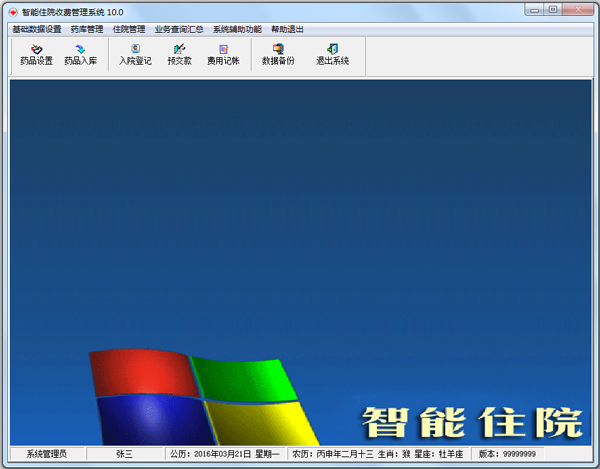Select the 预交款 toolbar icon
The image size is (600, 469).
(x=179, y=55)
